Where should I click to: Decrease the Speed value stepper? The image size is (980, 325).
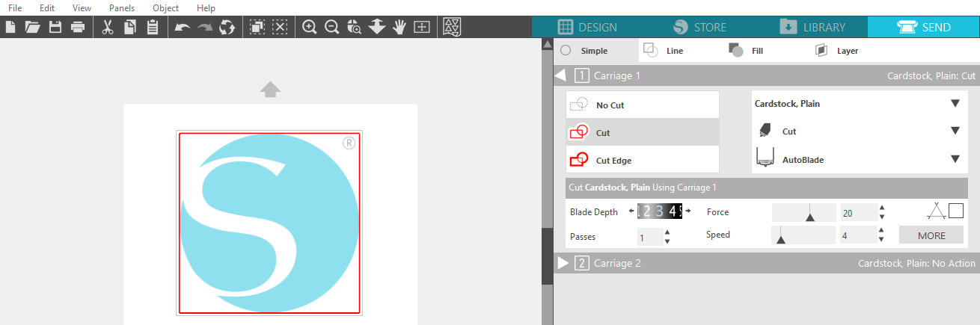882,240
